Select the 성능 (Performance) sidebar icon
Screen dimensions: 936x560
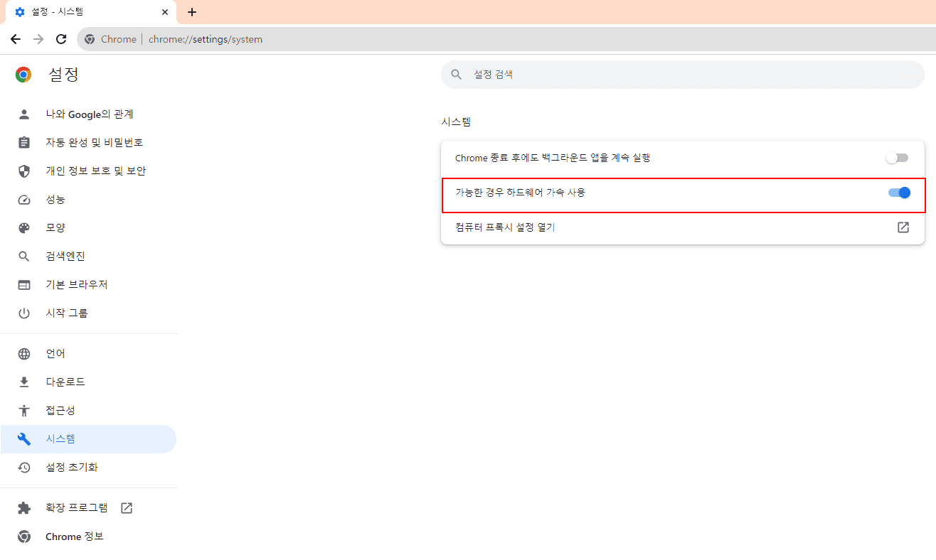click(23, 199)
